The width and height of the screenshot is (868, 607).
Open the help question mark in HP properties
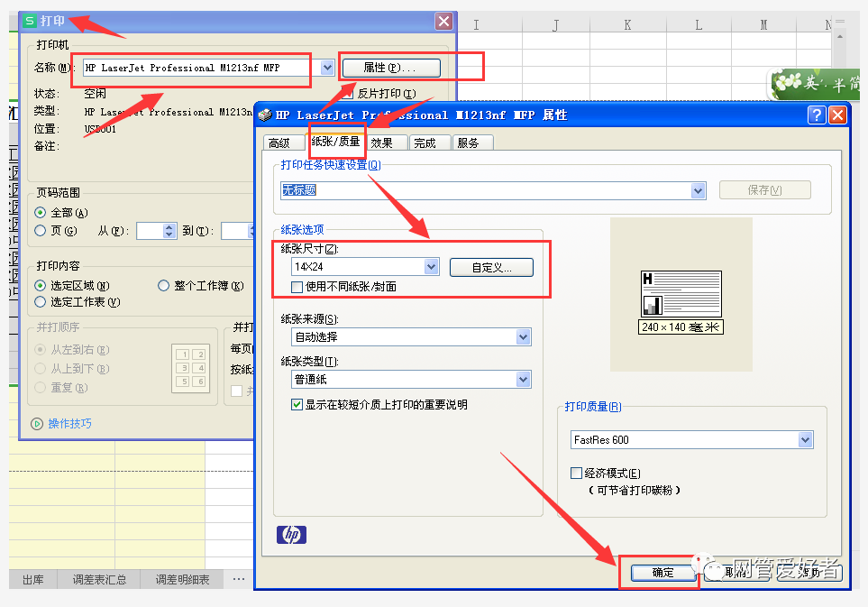(817, 115)
